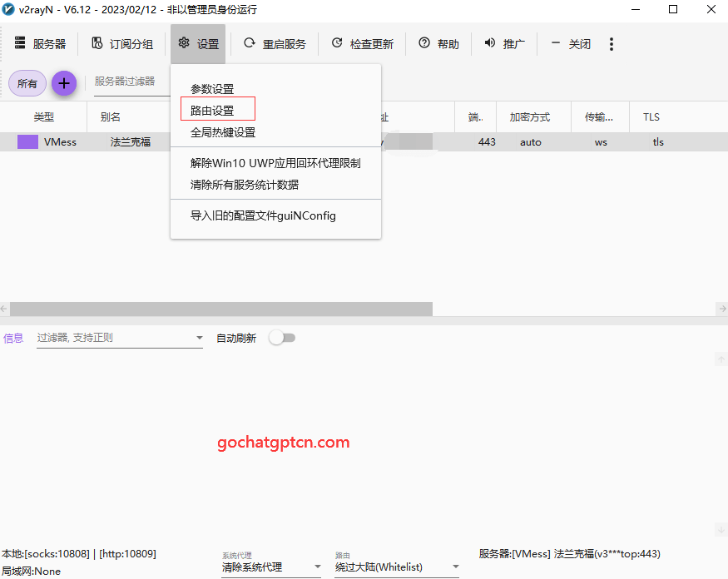
Task: Click the Servers (服务器) list icon
Action: (20, 42)
